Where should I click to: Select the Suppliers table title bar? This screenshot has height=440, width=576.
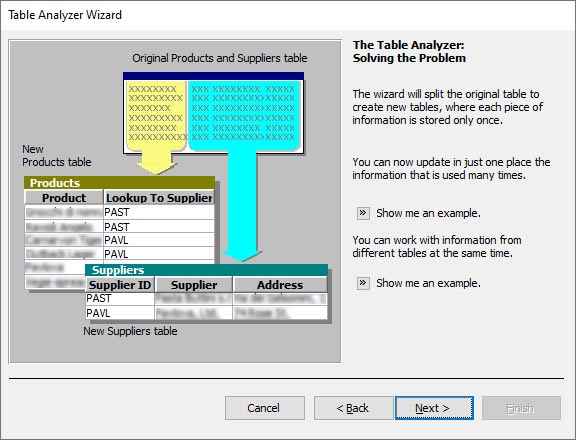[x=206, y=270]
